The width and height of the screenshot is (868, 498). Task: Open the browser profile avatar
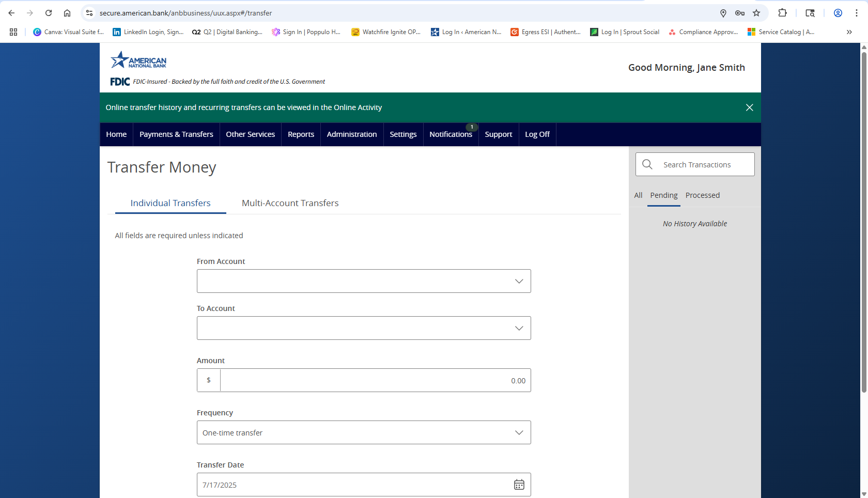click(838, 13)
